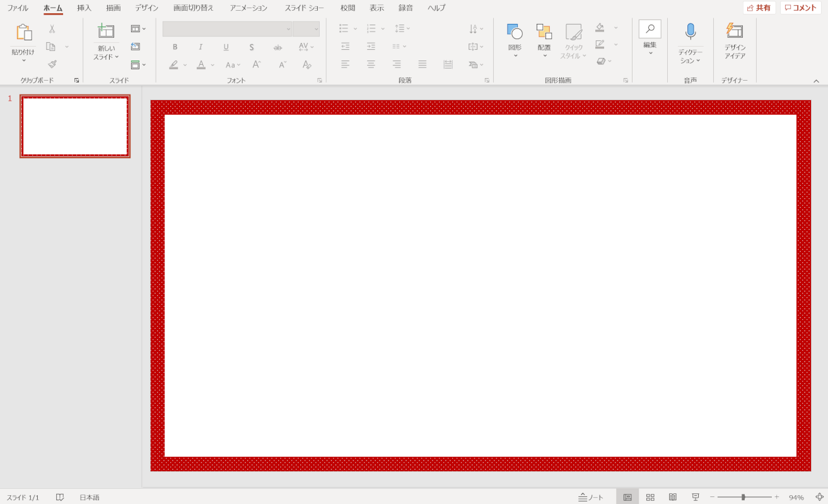Viewport: 828px width, 504px height.
Task: Click the shape outline pen icon
Action: 600,44
